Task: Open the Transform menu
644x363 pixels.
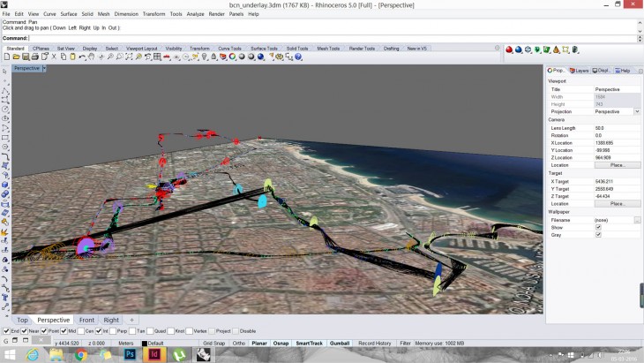Action: point(153,14)
